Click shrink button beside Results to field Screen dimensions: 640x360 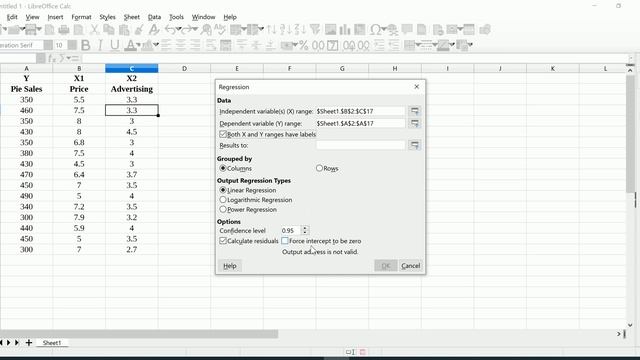(414, 145)
